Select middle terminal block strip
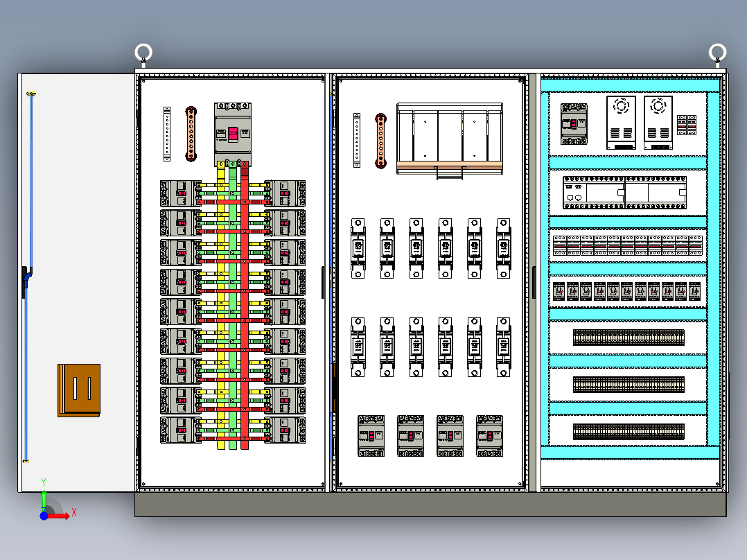This screenshot has width=747, height=560. point(629,385)
